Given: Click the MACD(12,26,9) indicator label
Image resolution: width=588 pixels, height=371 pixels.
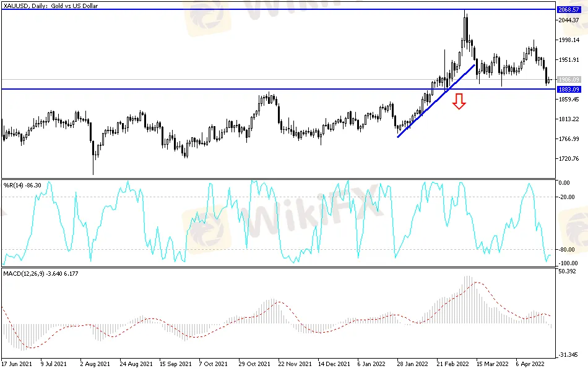Looking at the screenshot, I should [40, 273].
